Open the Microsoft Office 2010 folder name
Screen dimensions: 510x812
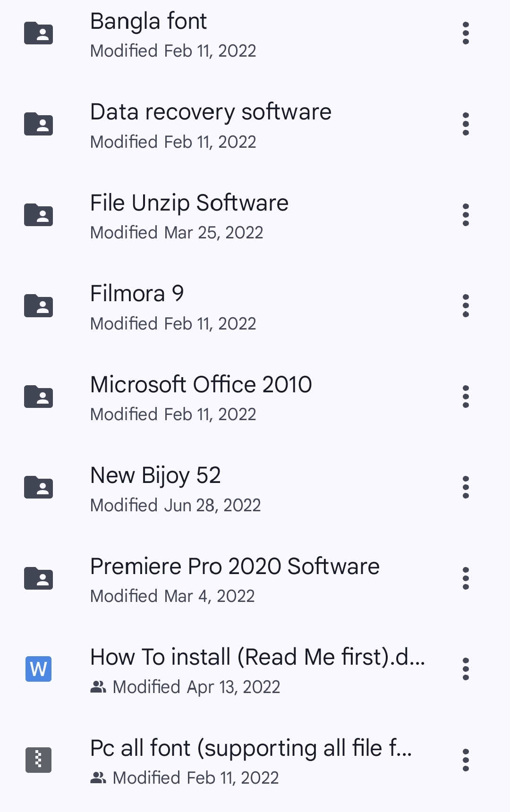click(201, 384)
